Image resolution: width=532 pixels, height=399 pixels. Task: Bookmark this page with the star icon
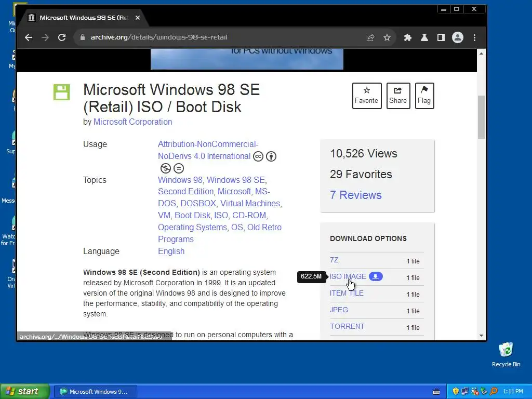click(387, 37)
